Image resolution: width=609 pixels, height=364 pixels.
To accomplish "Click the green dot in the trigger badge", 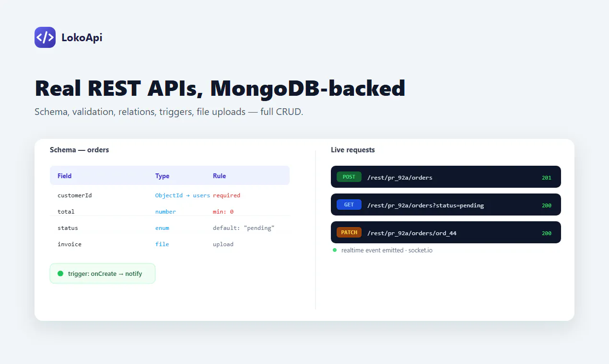I will click(x=60, y=273).
